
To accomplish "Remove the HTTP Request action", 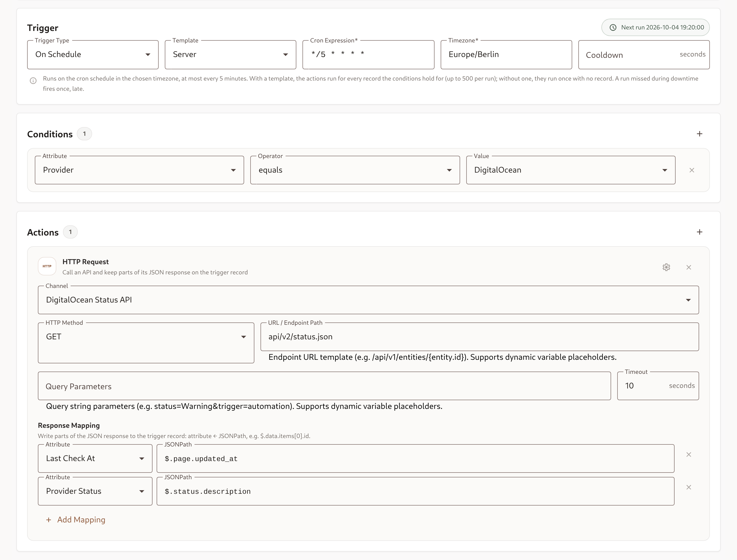I will pos(689,267).
